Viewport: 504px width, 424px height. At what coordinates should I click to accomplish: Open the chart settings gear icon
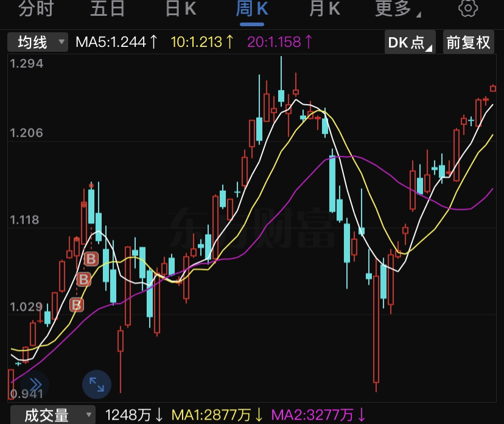pyautogui.click(x=467, y=8)
